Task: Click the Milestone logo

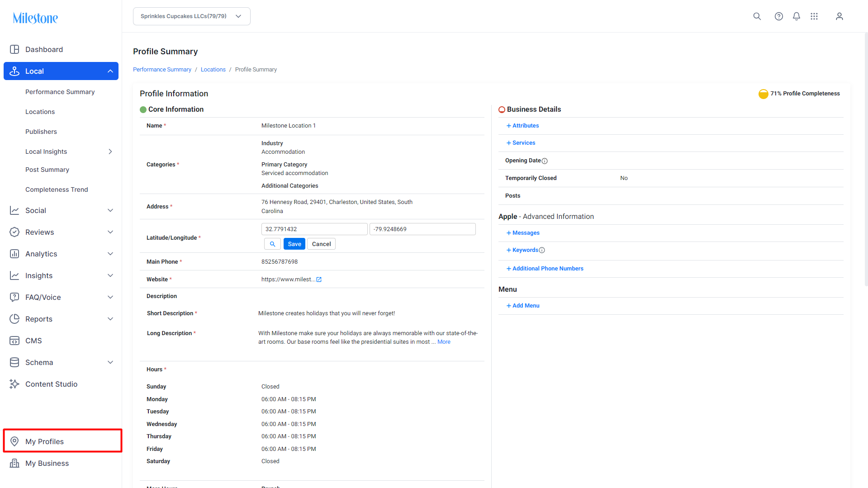Action: coord(35,18)
